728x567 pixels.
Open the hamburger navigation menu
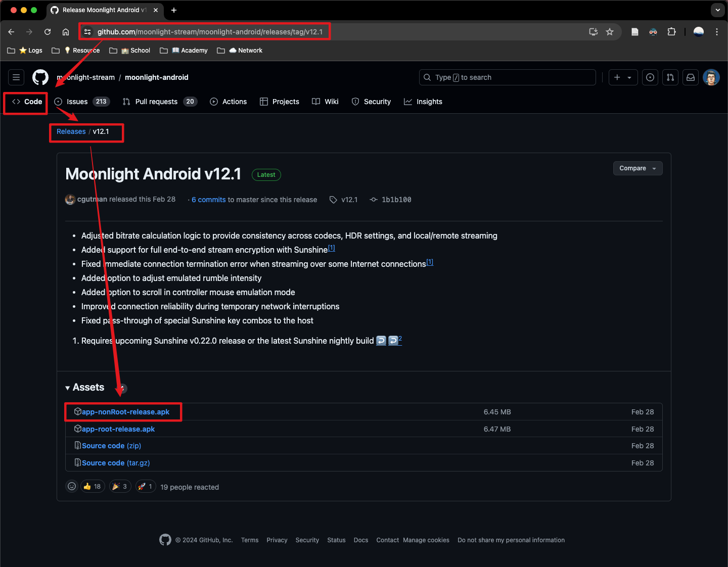16,77
